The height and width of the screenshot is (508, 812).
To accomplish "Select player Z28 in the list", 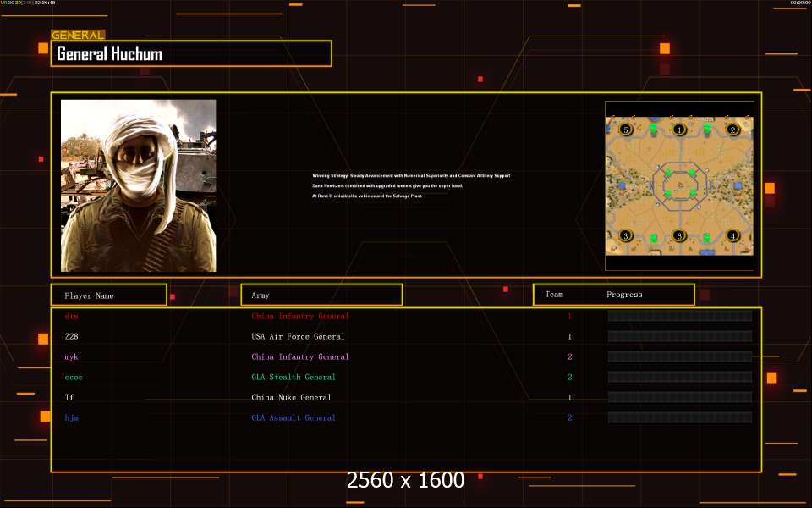I will [x=72, y=337].
